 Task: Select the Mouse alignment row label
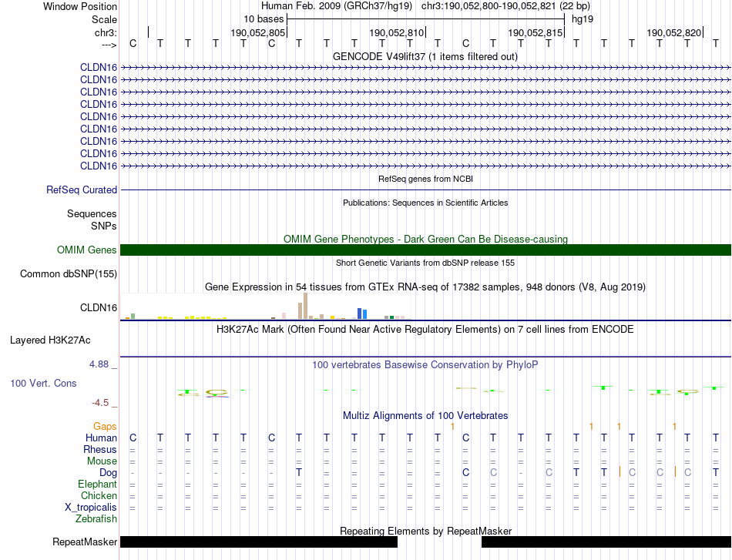click(102, 461)
